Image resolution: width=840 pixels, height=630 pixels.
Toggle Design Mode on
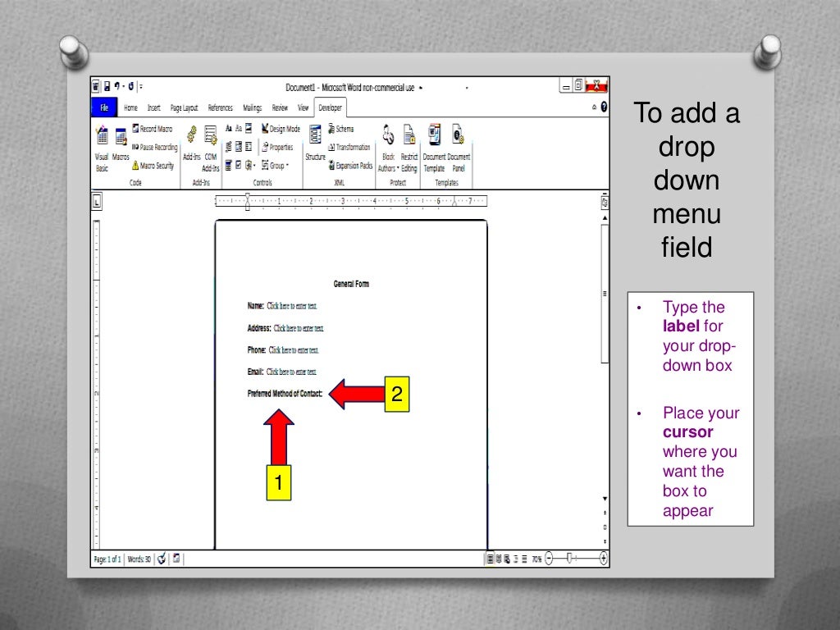[281, 129]
